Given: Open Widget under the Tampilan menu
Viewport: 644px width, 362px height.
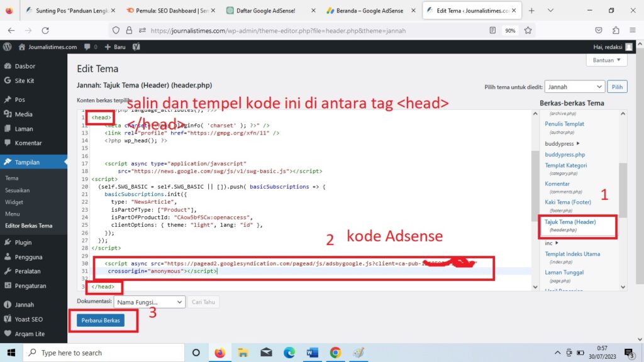Looking at the screenshot, I should point(14,202).
